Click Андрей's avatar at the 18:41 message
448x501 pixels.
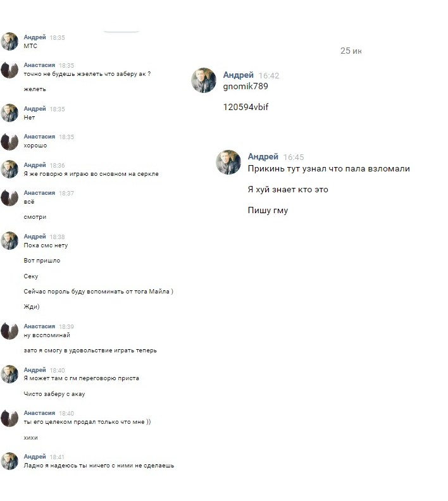coord(9,461)
